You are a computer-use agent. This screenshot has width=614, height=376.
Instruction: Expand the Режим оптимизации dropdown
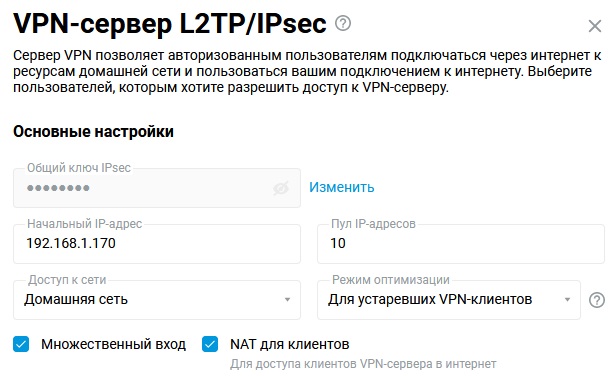449,300
